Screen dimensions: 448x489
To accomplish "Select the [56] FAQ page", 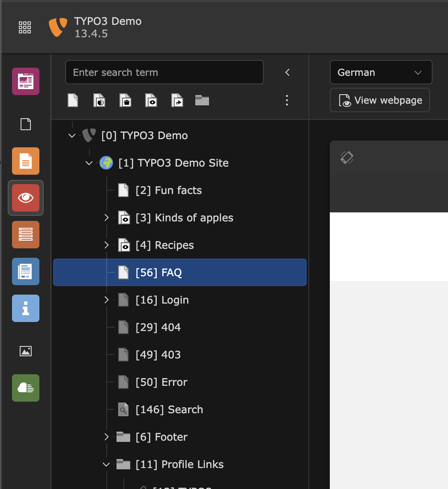I will 180,273.
